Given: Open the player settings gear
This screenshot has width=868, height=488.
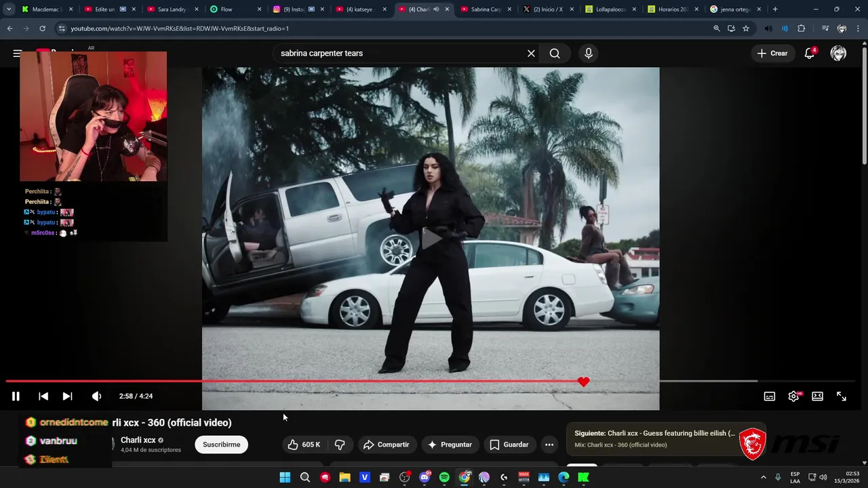Looking at the screenshot, I should click(793, 396).
